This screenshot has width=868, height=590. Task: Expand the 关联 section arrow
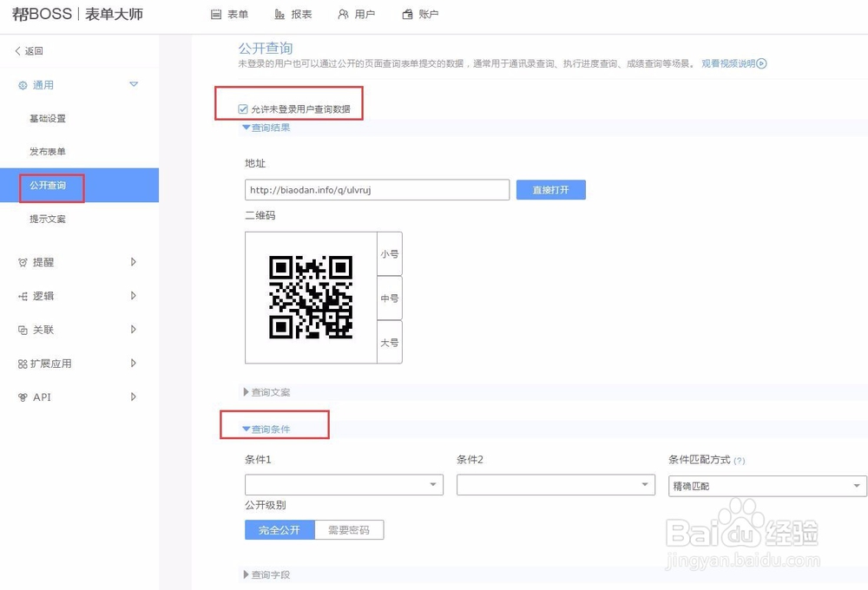[x=134, y=330]
